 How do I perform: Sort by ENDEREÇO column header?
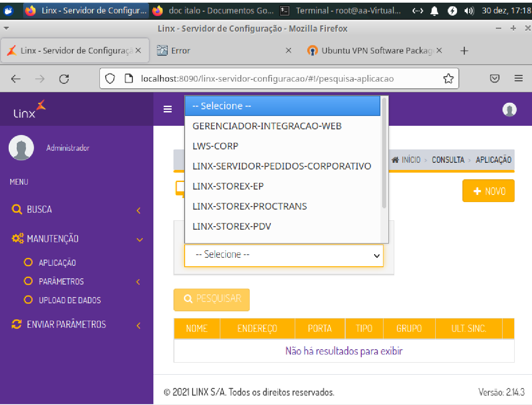[x=257, y=329]
